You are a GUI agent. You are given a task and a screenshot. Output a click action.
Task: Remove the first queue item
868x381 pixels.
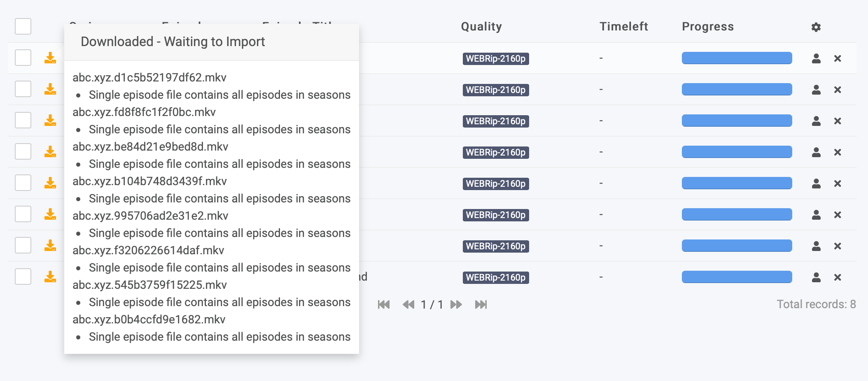pyautogui.click(x=837, y=58)
